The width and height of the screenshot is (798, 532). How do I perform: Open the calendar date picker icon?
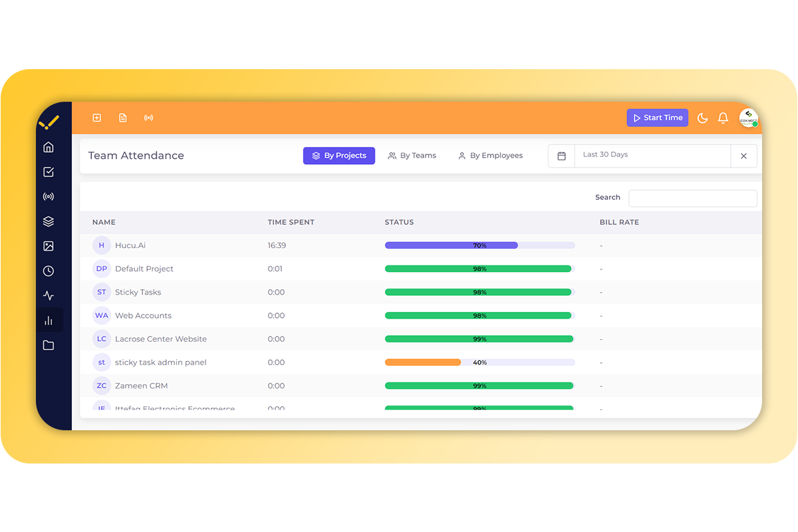coord(561,155)
